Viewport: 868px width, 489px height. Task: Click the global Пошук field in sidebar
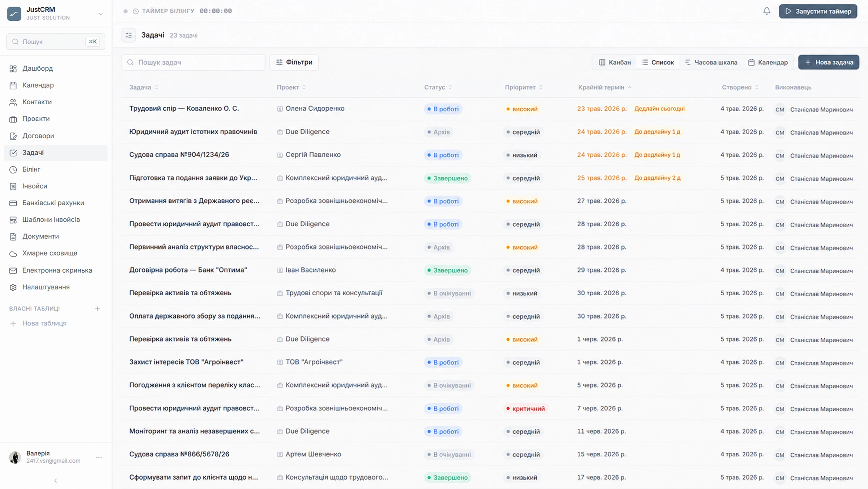[x=56, y=42]
